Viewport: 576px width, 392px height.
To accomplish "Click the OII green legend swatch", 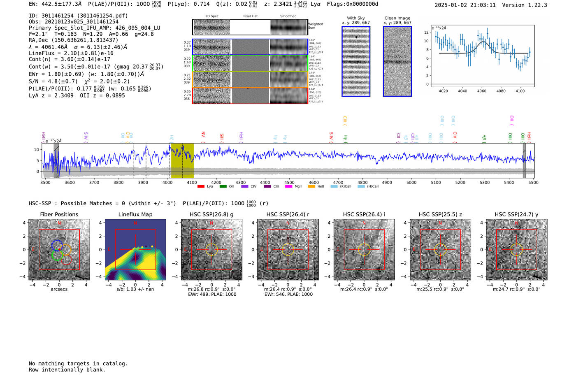I will [223, 187].
